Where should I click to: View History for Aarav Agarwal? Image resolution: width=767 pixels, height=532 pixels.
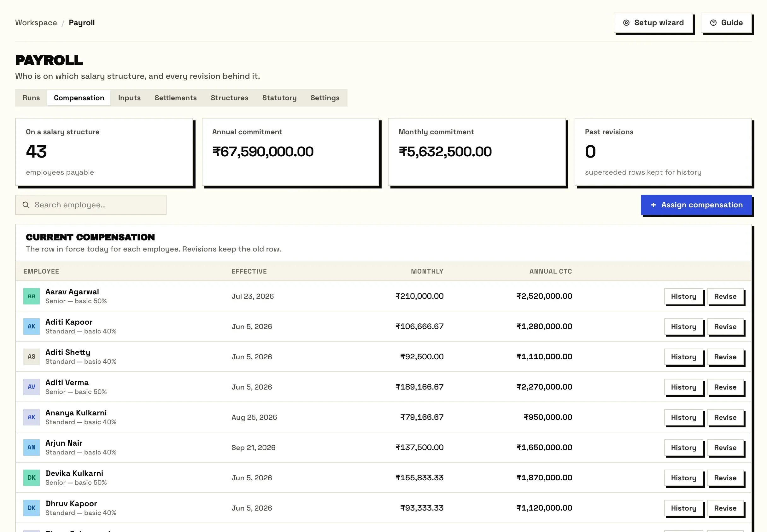[x=684, y=296]
